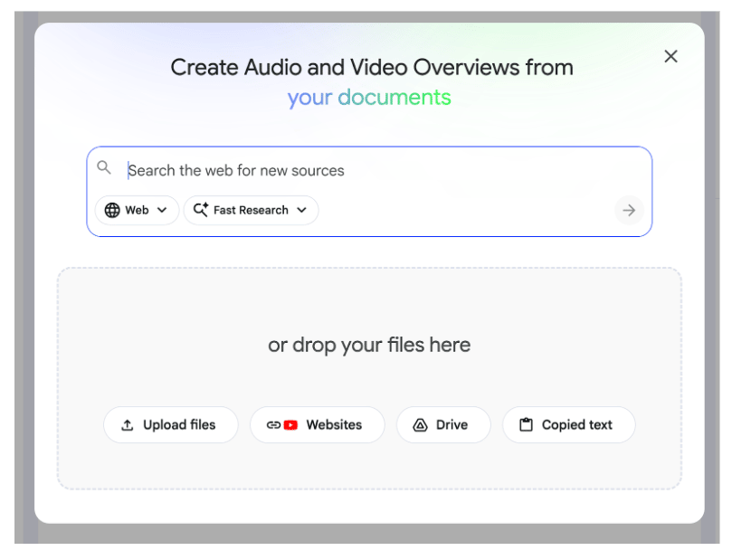Screen dimensions: 732x560
Task: Close the add sources dialog
Action: tap(670, 56)
